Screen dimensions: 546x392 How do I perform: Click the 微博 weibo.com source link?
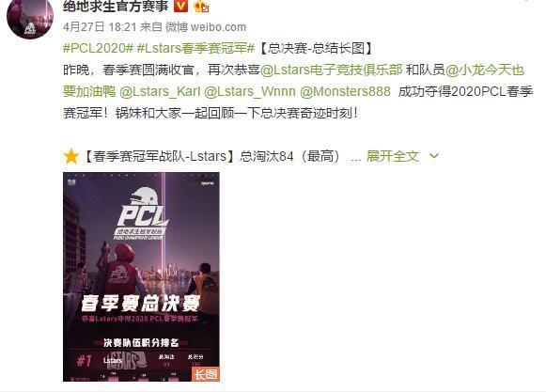206,27
